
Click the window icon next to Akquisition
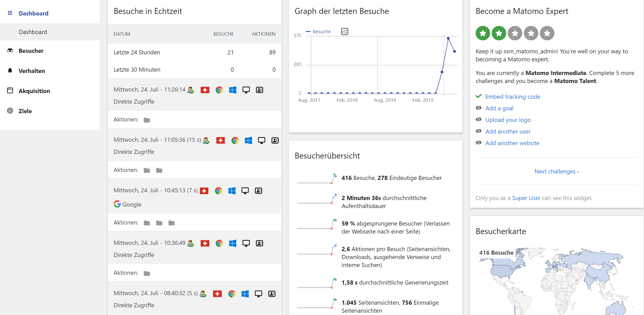click(x=10, y=90)
